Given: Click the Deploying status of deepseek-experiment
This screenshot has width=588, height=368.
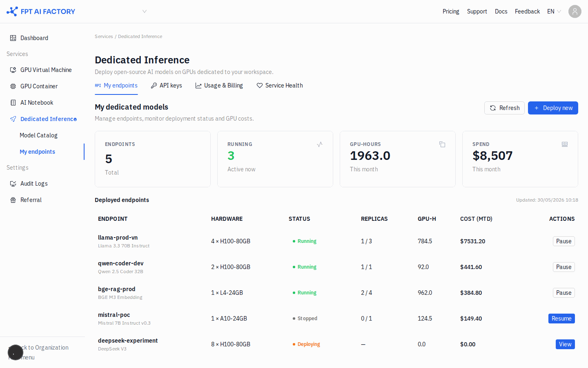Looking at the screenshot, I should coord(306,344).
